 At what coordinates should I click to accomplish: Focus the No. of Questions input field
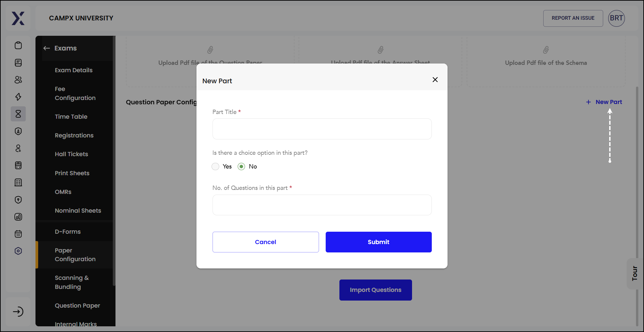pyautogui.click(x=322, y=205)
